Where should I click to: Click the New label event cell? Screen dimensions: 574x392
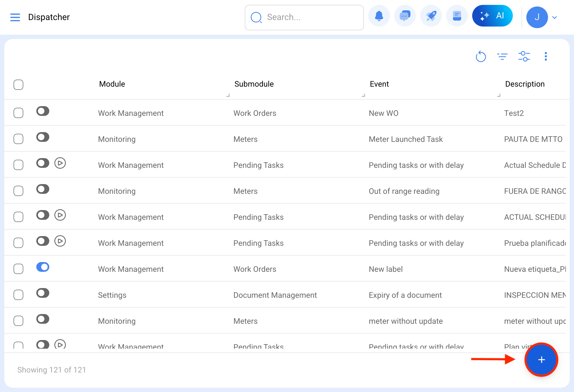(386, 269)
